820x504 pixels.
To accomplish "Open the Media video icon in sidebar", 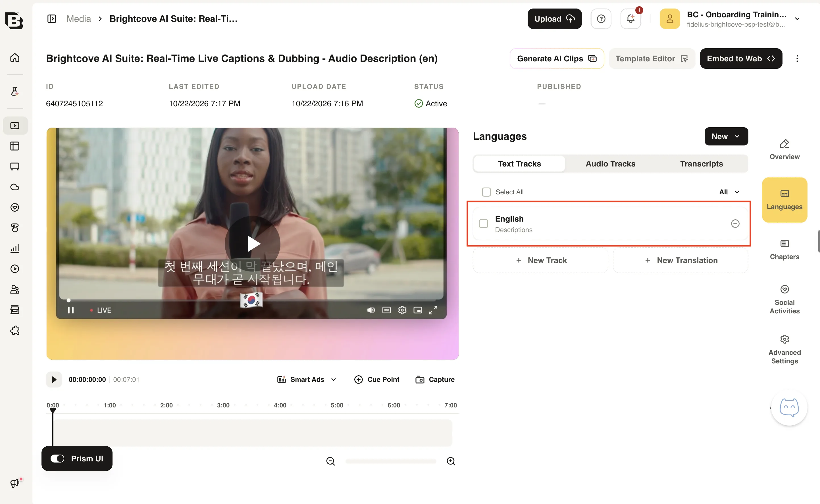I will 15,126.
